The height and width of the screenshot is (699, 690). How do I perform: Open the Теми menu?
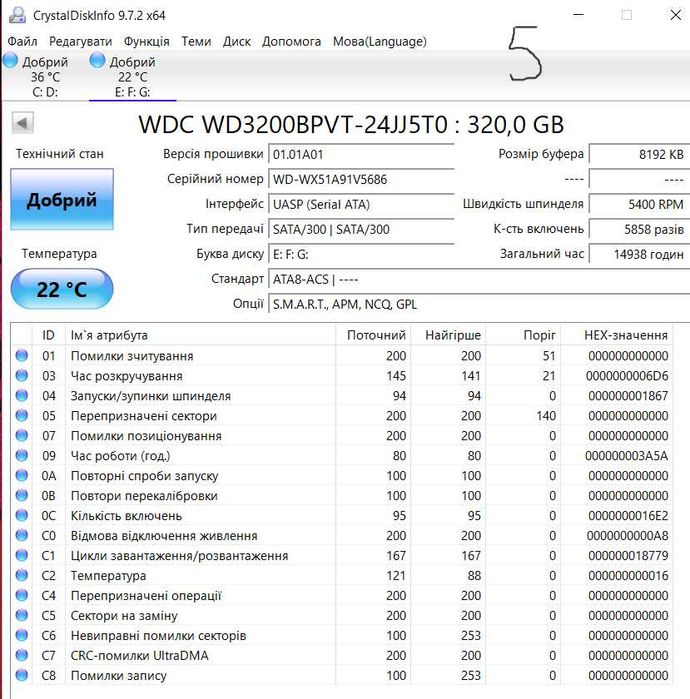coord(196,41)
